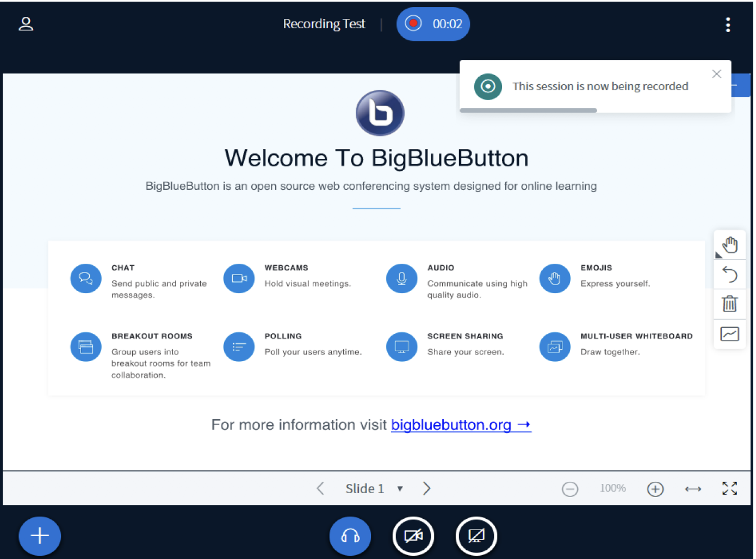This screenshot has height=559, width=756.
Task: Click the Emojis hand icon on slide
Action: [555, 278]
